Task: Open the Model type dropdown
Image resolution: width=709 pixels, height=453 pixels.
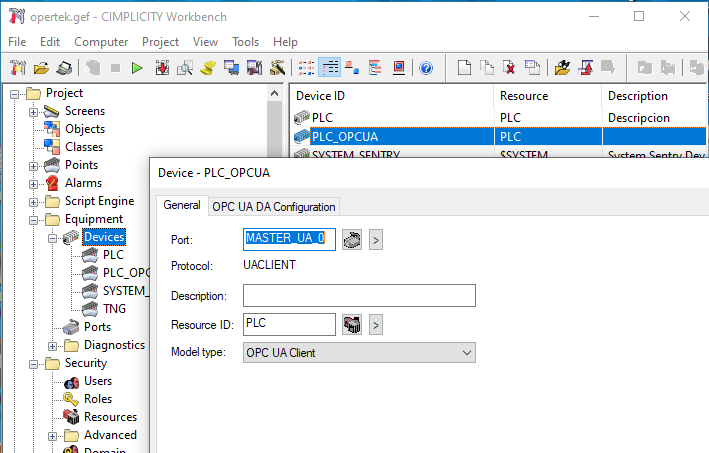Action: tap(359, 353)
